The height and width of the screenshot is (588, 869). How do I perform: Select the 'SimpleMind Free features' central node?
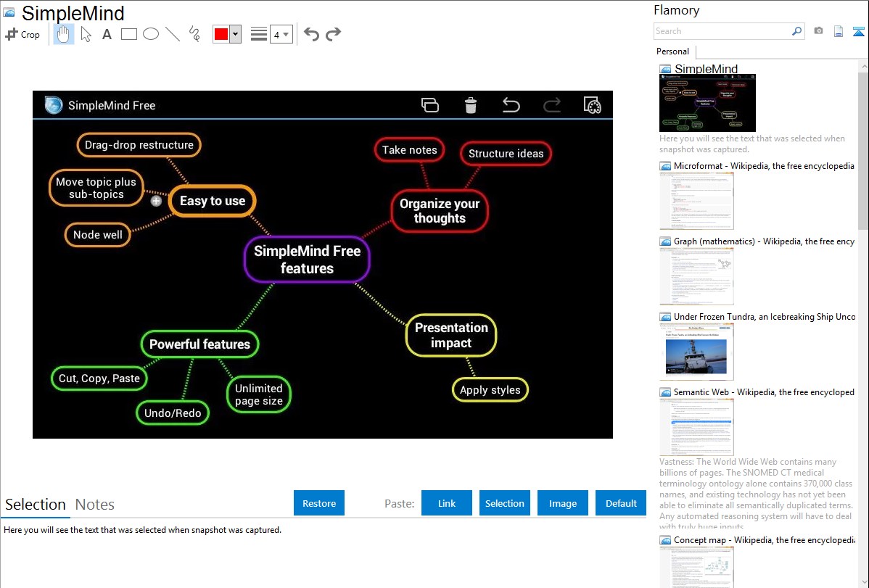[x=307, y=260]
